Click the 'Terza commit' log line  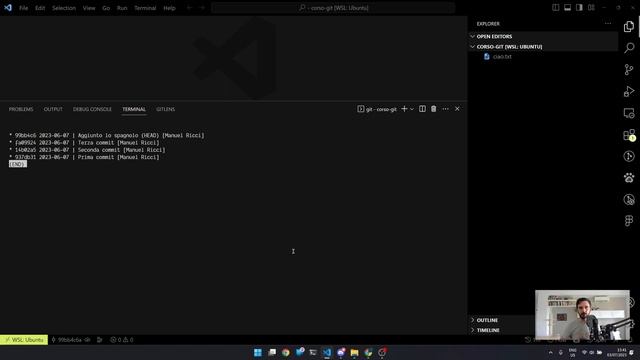click(84, 142)
